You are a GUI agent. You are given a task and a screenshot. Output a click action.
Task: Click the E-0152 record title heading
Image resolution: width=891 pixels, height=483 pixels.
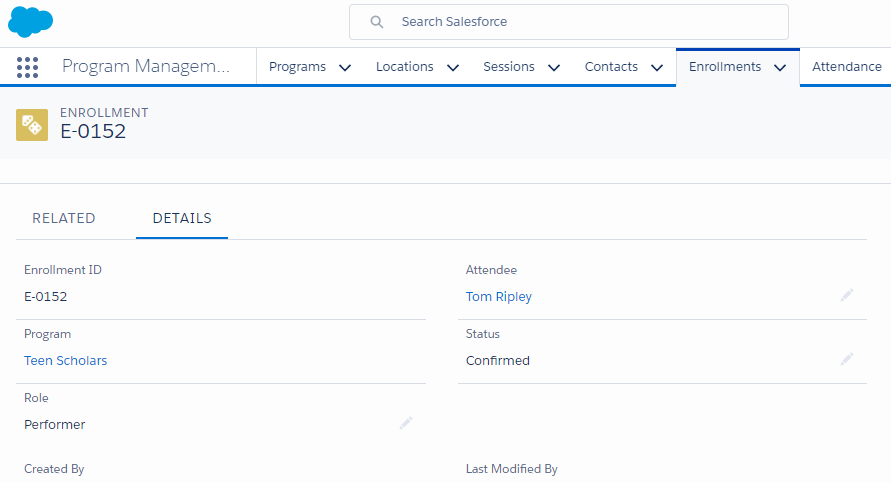click(x=93, y=131)
